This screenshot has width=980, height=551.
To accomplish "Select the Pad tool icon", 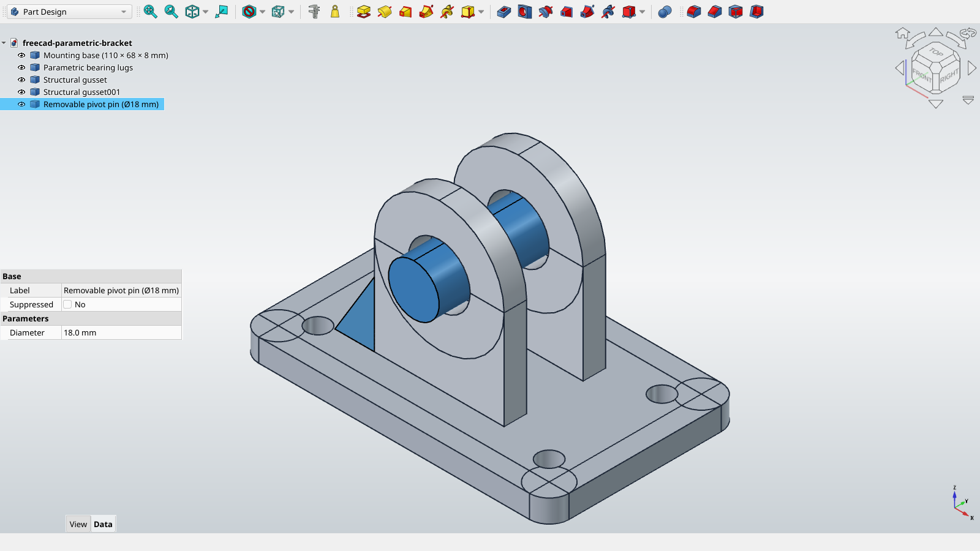I will click(364, 12).
